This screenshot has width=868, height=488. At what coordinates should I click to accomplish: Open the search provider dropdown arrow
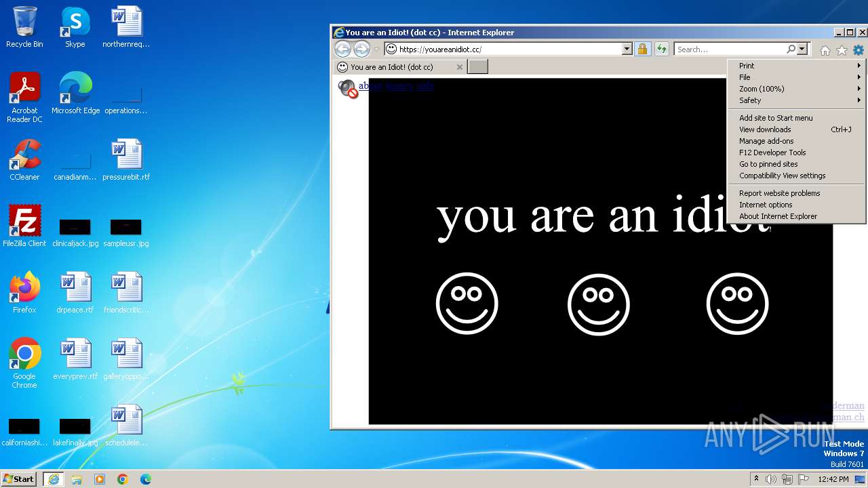pyautogui.click(x=802, y=49)
